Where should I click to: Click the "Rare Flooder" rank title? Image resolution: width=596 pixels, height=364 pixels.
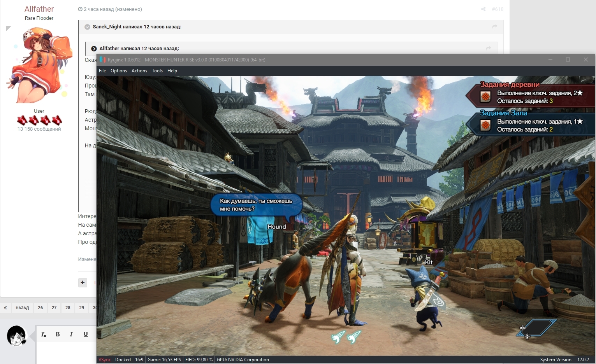click(x=39, y=18)
